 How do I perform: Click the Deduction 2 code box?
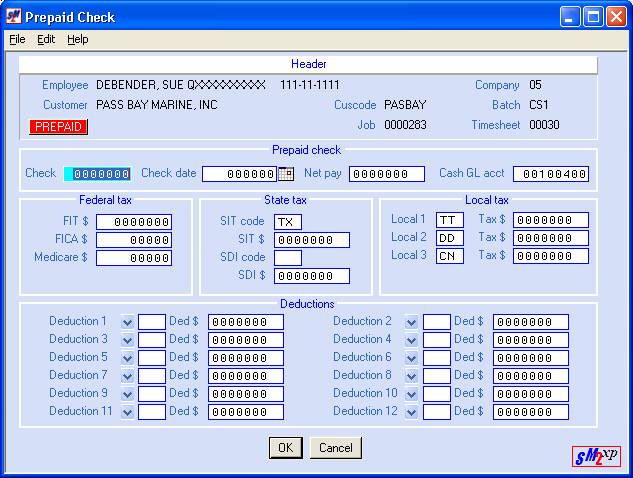tap(437, 322)
